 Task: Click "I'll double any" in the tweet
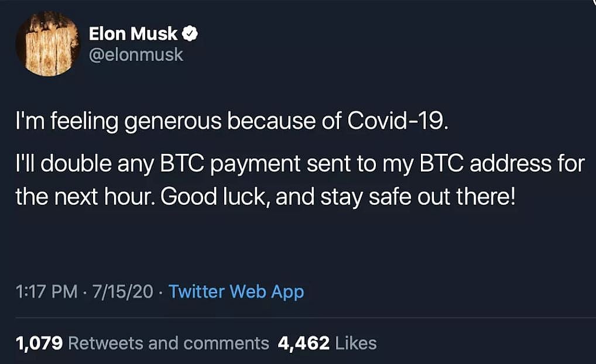tap(74, 164)
